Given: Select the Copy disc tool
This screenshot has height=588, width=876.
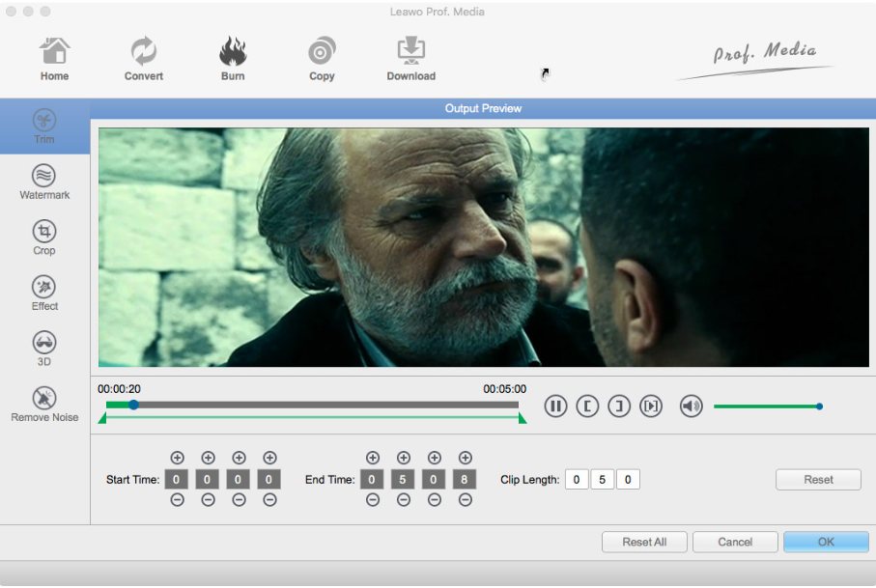Looking at the screenshot, I should click(x=322, y=59).
